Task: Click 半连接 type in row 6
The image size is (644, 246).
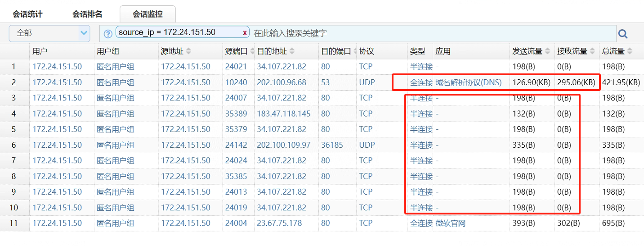Action: pos(421,145)
